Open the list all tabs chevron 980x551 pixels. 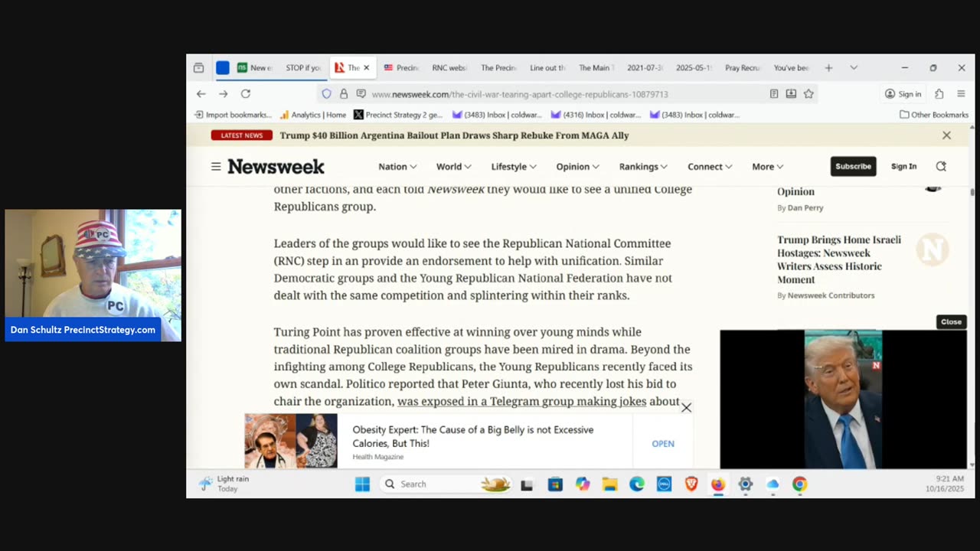(854, 68)
